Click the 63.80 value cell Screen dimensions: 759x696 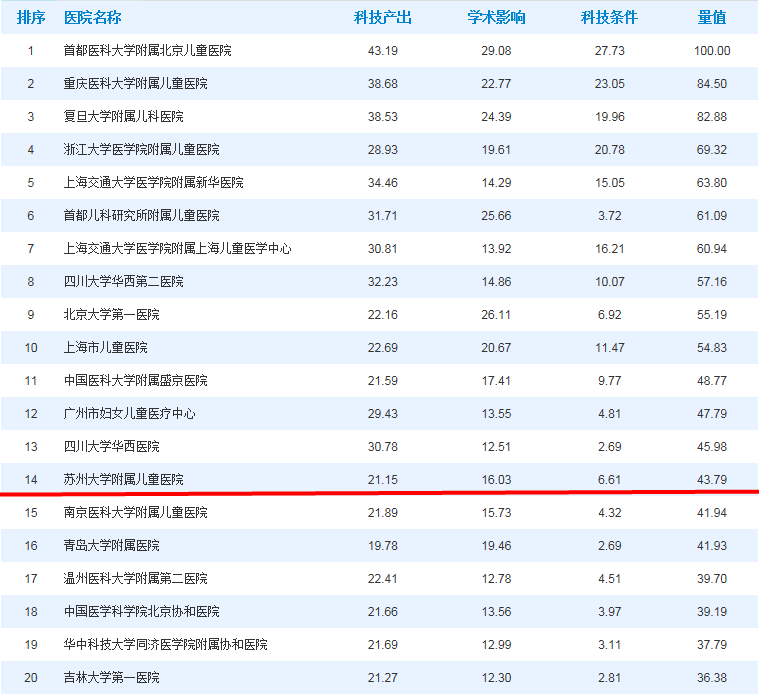(712, 182)
